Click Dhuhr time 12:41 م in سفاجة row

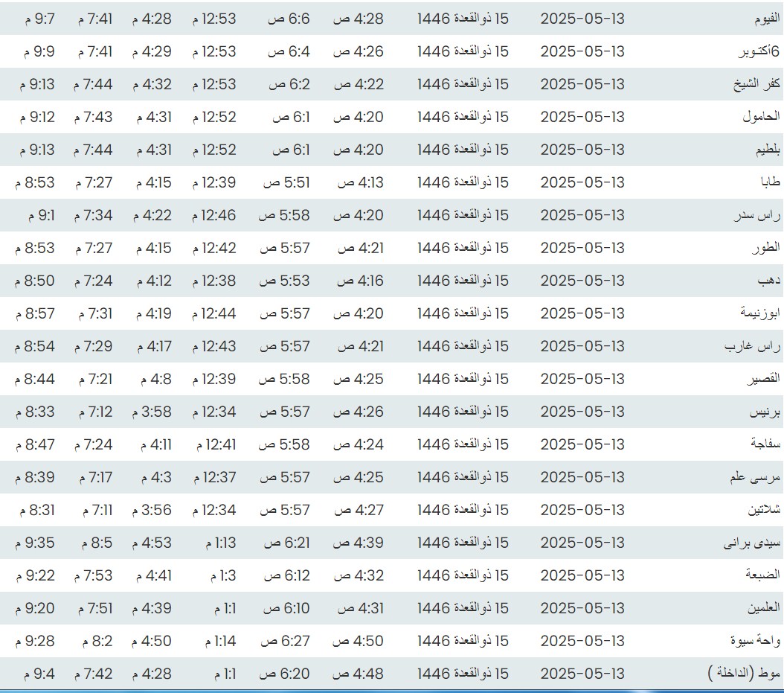coord(216,444)
